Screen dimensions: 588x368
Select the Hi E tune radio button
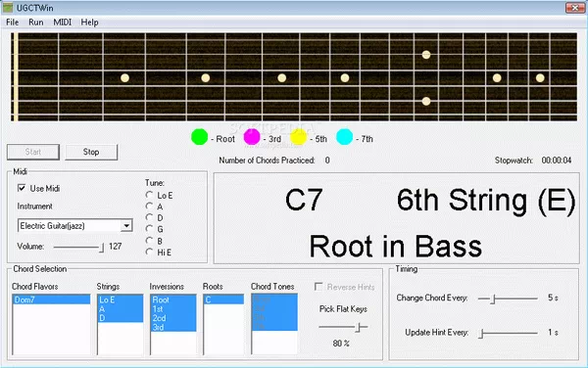149,252
